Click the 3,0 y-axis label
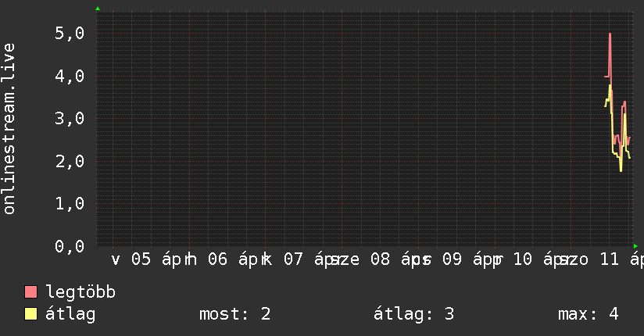Screen dimensions: 644x336 tap(69, 119)
